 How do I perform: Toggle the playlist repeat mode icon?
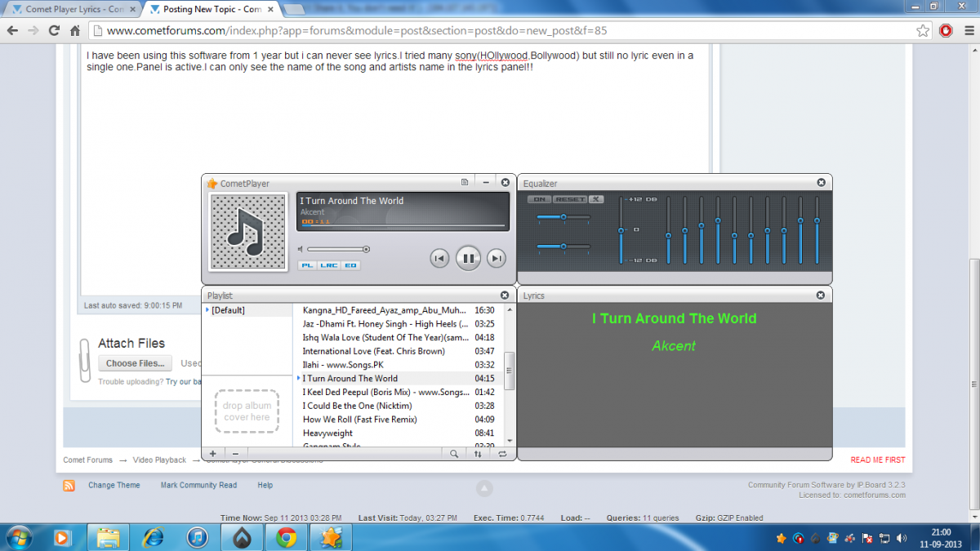point(501,454)
